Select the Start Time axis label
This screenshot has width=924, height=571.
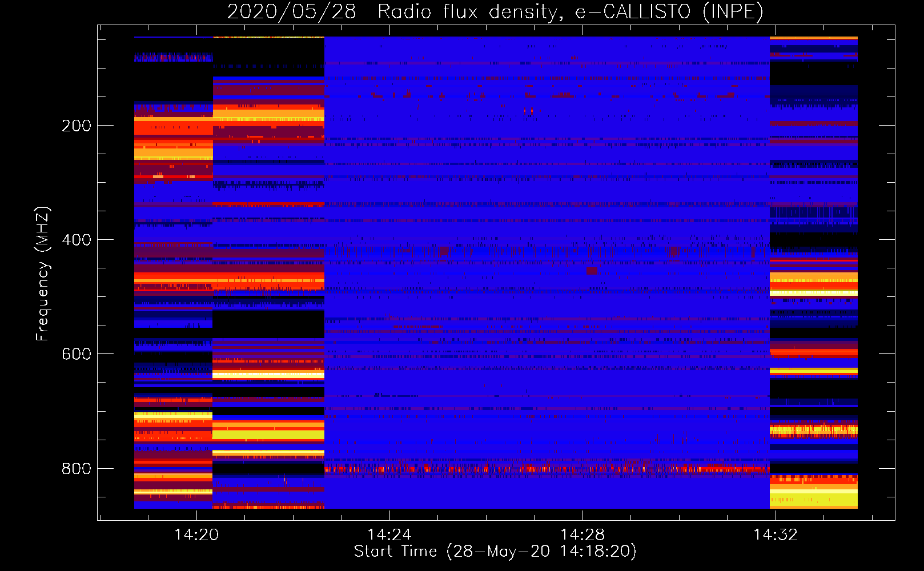coord(495,552)
